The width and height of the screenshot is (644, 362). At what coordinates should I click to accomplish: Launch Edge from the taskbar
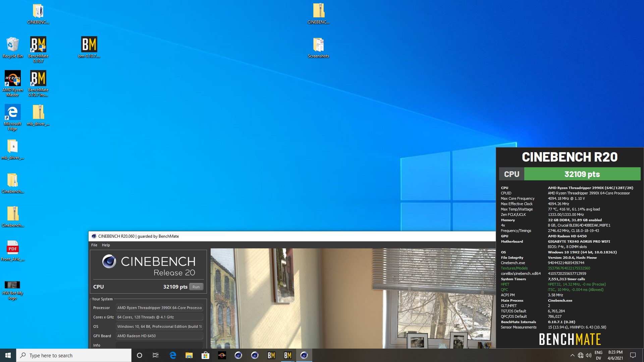click(173, 355)
